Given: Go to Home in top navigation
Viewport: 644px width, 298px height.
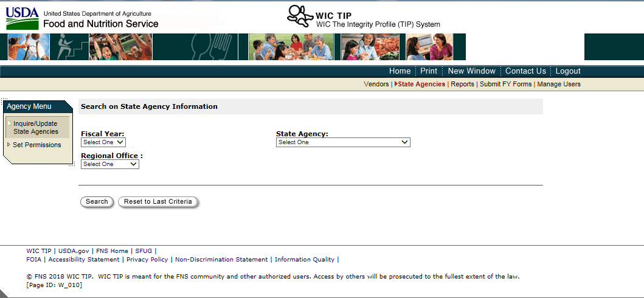Looking at the screenshot, I should coord(400,71).
